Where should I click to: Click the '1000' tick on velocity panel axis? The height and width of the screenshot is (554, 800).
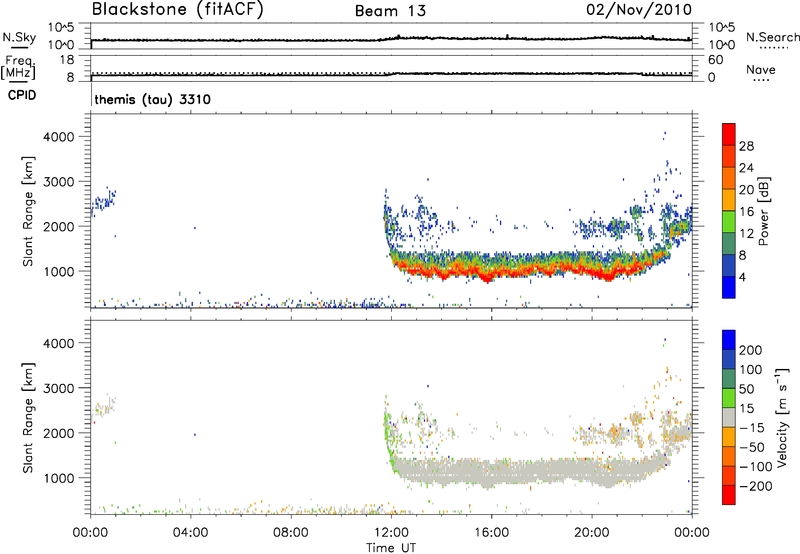click(x=59, y=479)
